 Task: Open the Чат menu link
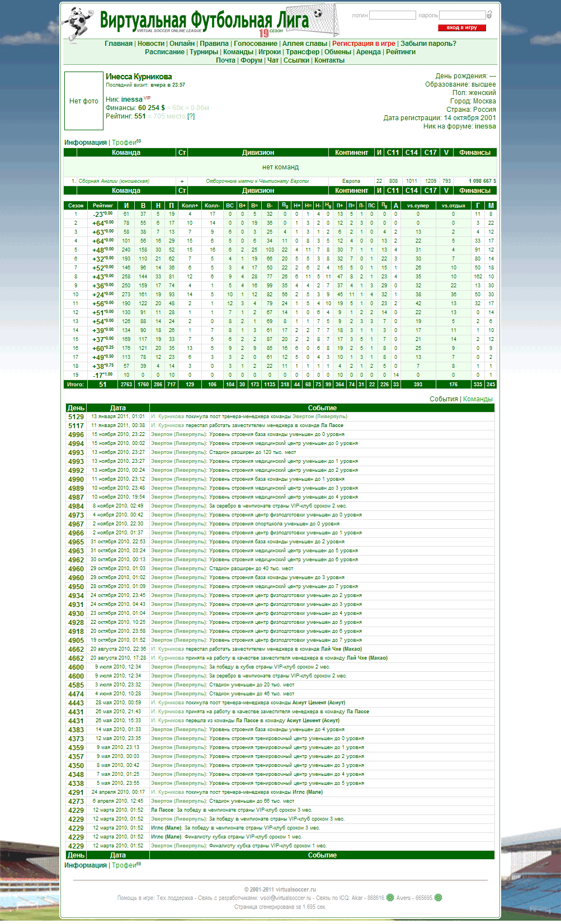coord(273,60)
